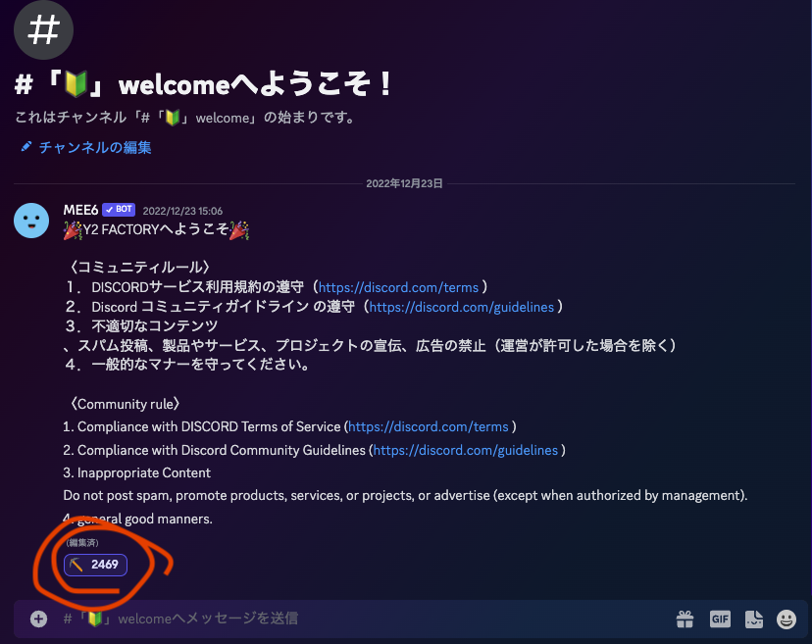This screenshot has height=644, width=812.
Task: Click the 〈Community rule〉 heading
Action: coord(125,404)
